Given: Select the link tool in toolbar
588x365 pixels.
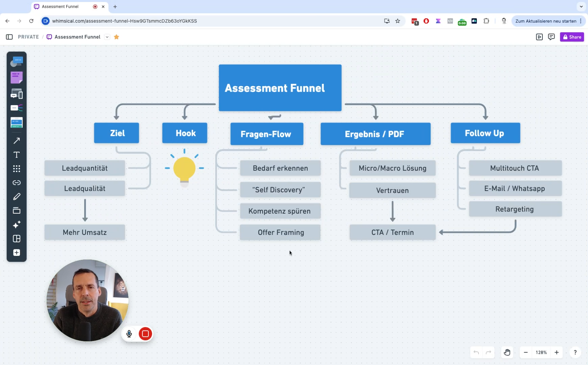Looking at the screenshot, I should point(16,183).
